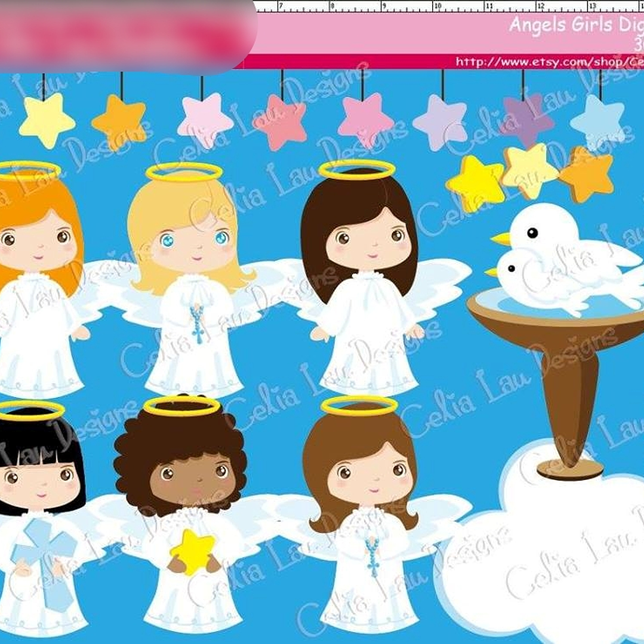Pick the dark purple hanging star color
Image resolution: width=644 pixels, height=644 pixels.
[525, 121]
